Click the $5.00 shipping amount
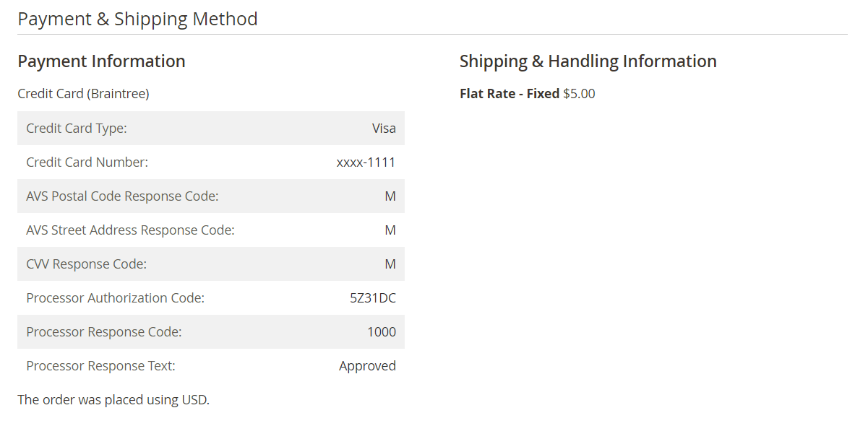This screenshot has height=426, width=868. (579, 94)
